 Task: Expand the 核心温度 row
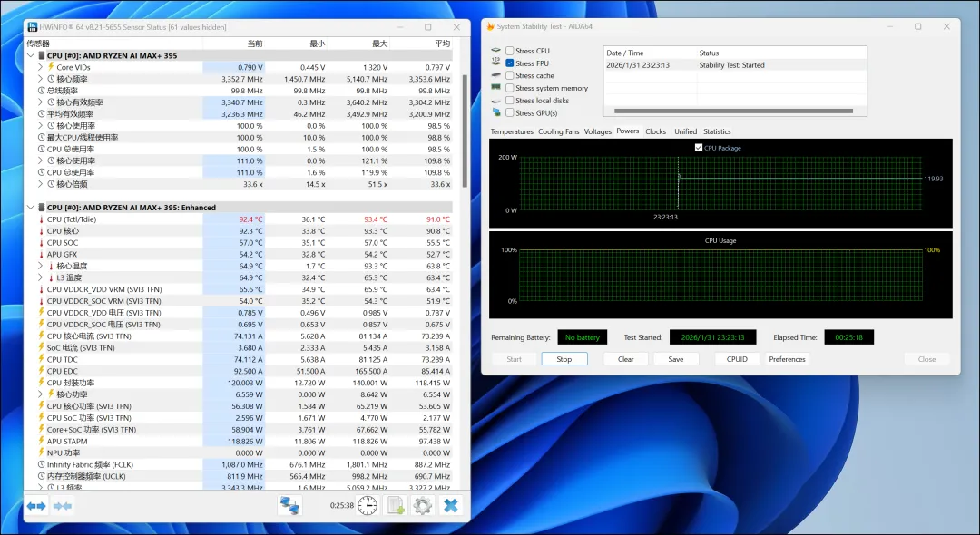(40, 266)
